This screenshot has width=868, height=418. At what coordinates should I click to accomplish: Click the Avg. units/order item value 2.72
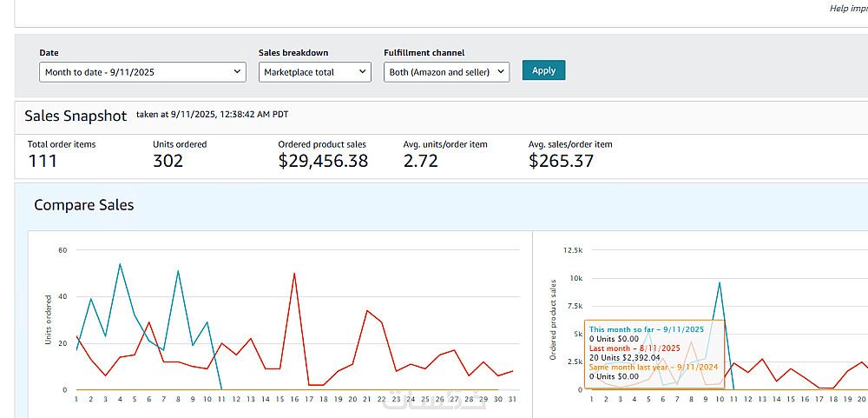click(x=421, y=161)
